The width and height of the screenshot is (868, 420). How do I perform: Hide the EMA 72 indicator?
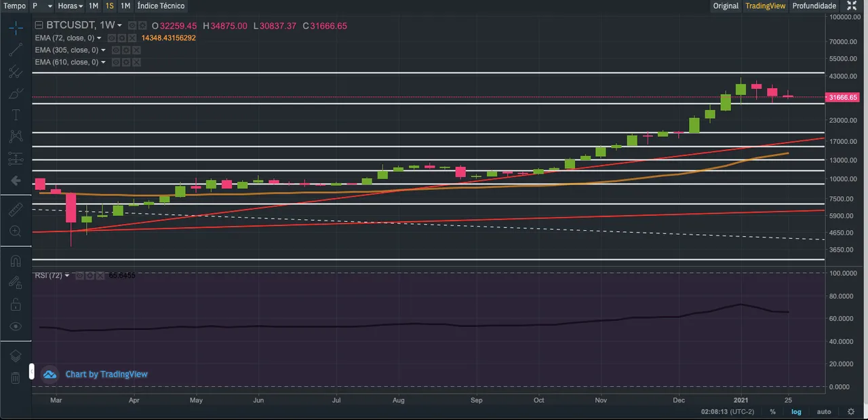(112, 38)
